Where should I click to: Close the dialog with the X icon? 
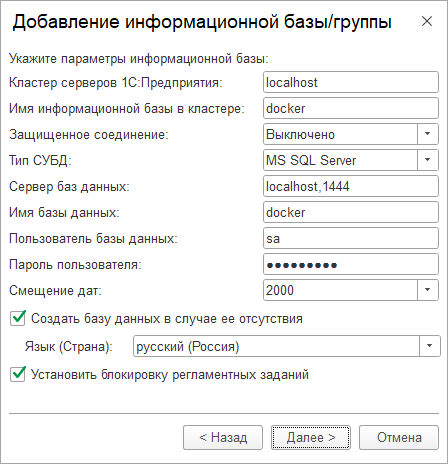pos(427,21)
